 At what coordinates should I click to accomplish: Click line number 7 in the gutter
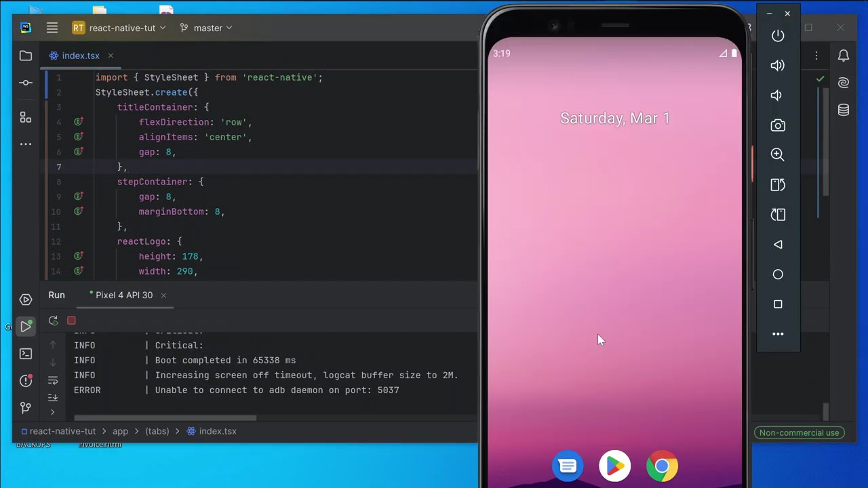59,167
